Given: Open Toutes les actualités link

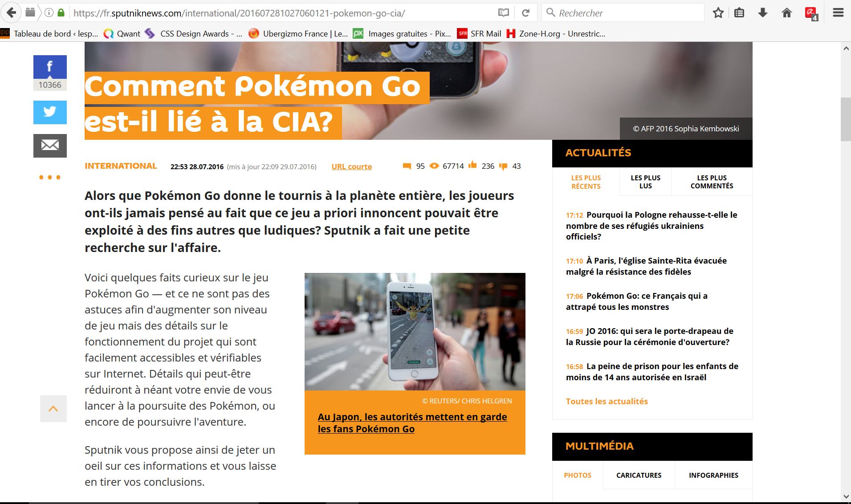Looking at the screenshot, I should pos(607,401).
